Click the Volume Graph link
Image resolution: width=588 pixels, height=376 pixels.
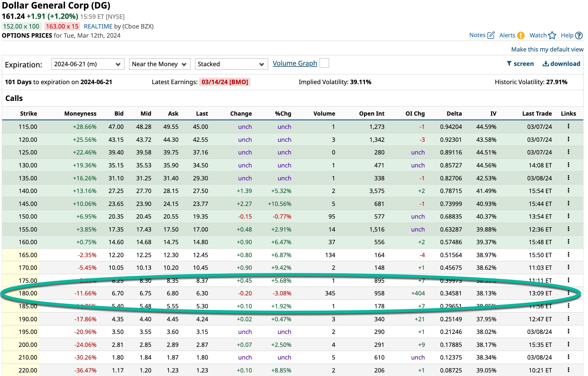pyautogui.click(x=295, y=63)
